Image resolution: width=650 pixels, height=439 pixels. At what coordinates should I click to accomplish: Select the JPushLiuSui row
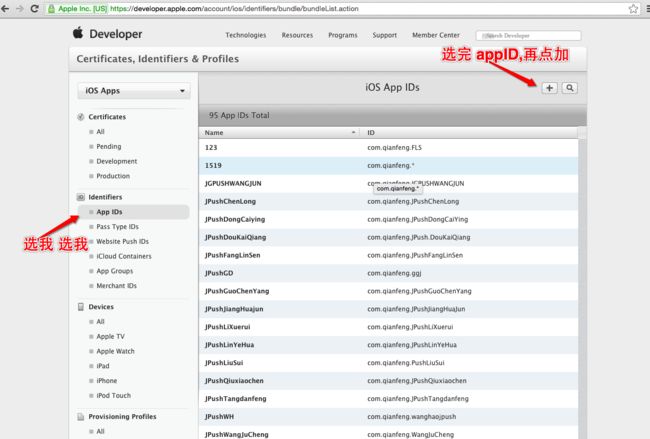[388, 363]
